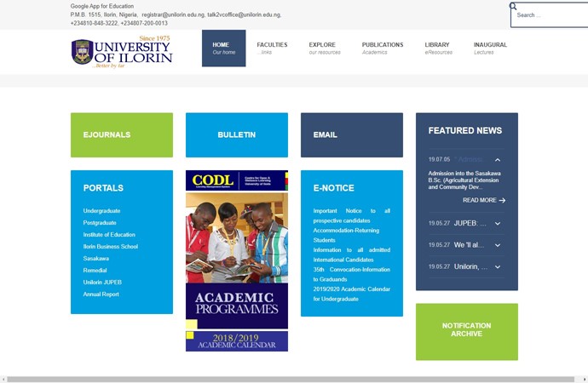
Task: Open Accommodation-Returning Students notice
Action: pyautogui.click(x=346, y=235)
